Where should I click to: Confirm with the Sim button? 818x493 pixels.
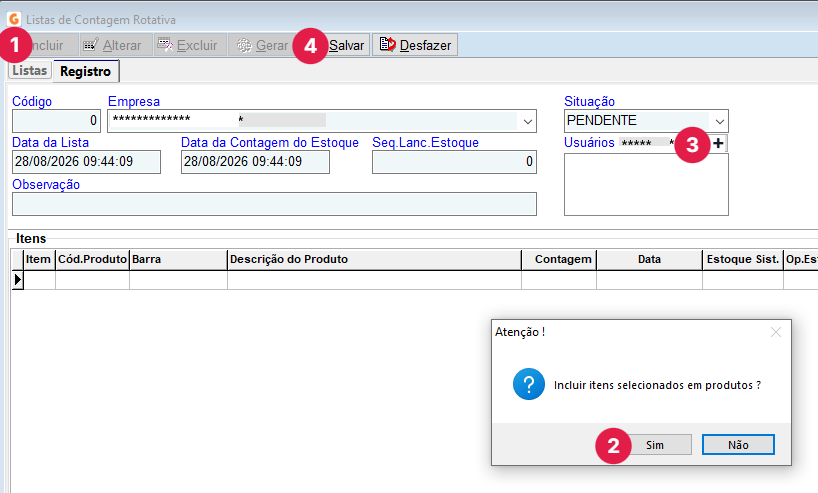655,445
